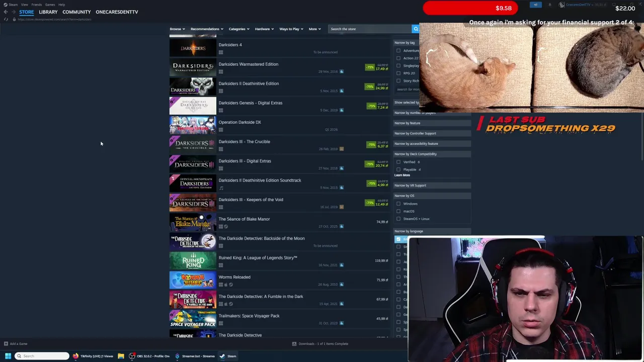Open File Explorer from taskbar
This screenshot has height=362, width=644.
pyautogui.click(x=121, y=356)
